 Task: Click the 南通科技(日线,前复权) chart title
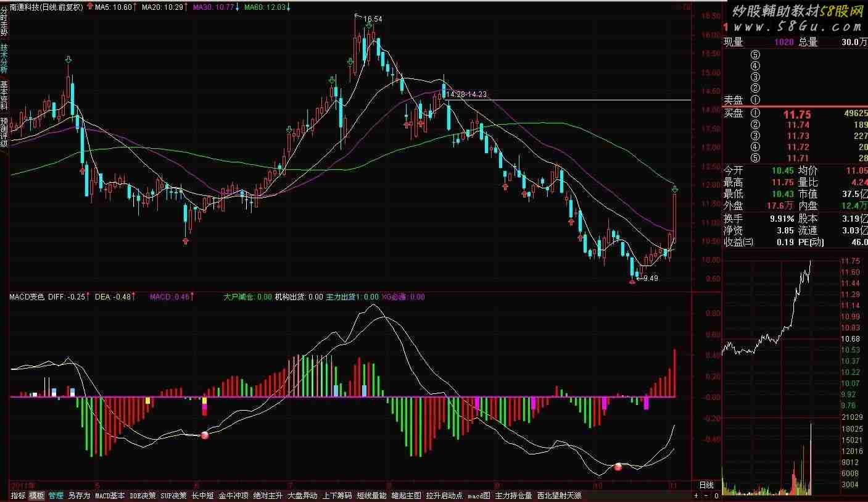47,7
